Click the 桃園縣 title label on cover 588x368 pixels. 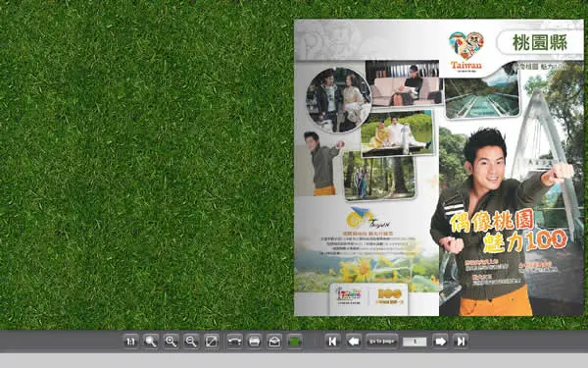pos(540,43)
